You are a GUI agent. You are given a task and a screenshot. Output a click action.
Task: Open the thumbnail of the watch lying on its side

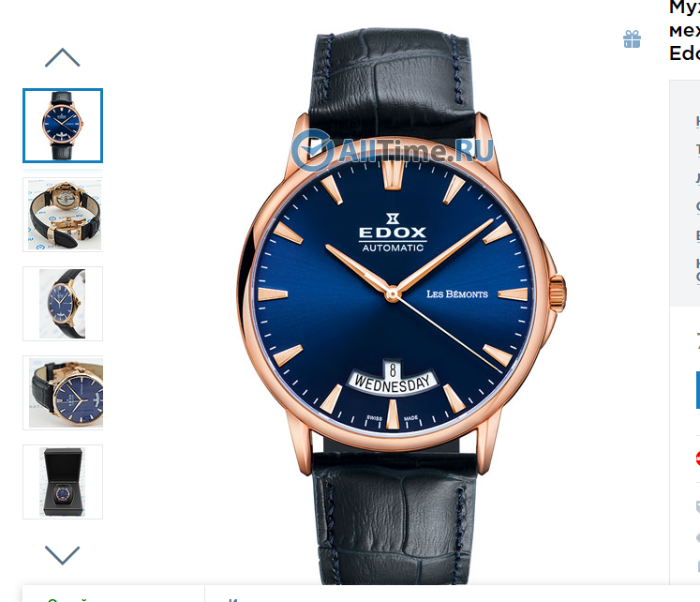pos(63,393)
